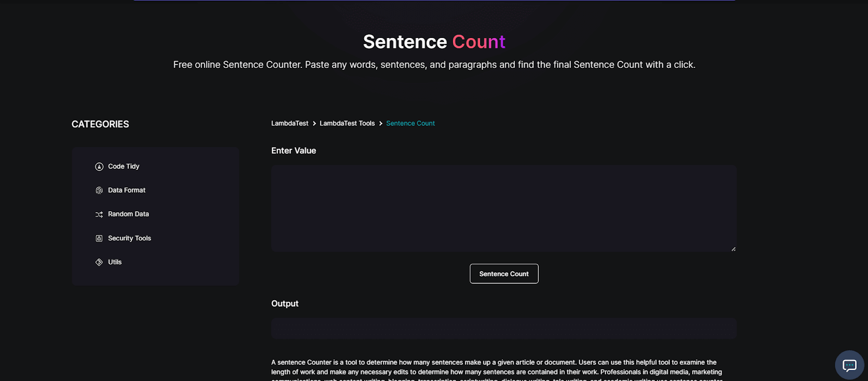Open the chat support widget
Viewport: 868px width, 381px height.
pyautogui.click(x=849, y=365)
